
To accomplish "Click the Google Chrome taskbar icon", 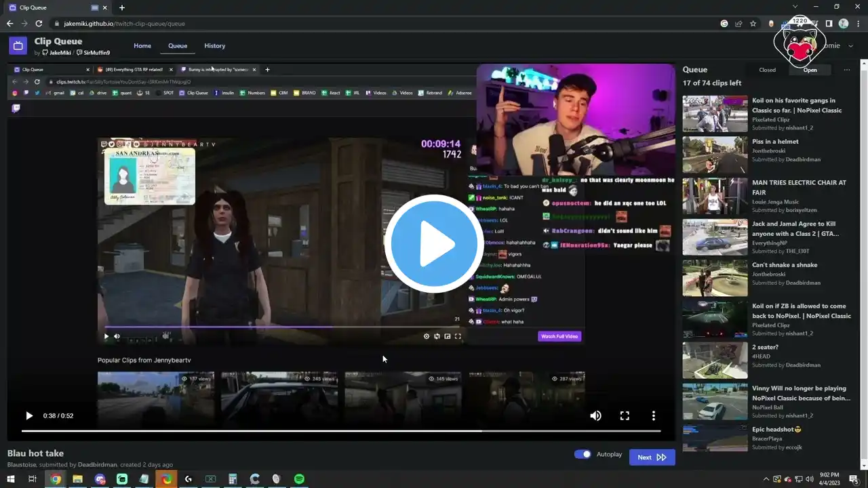I will (x=56, y=479).
